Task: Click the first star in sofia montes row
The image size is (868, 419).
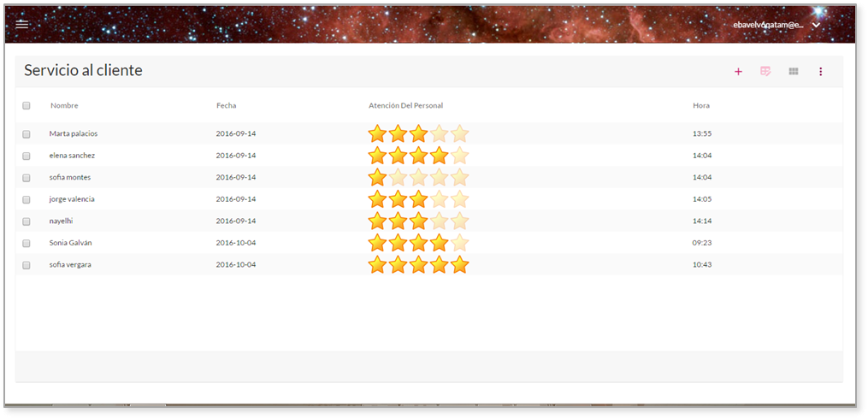Action: pos(377,177)
